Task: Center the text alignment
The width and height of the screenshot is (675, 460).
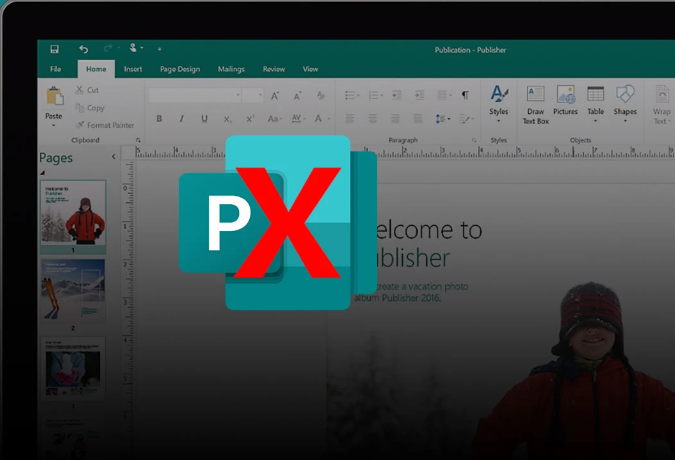Action: point(373,119)
